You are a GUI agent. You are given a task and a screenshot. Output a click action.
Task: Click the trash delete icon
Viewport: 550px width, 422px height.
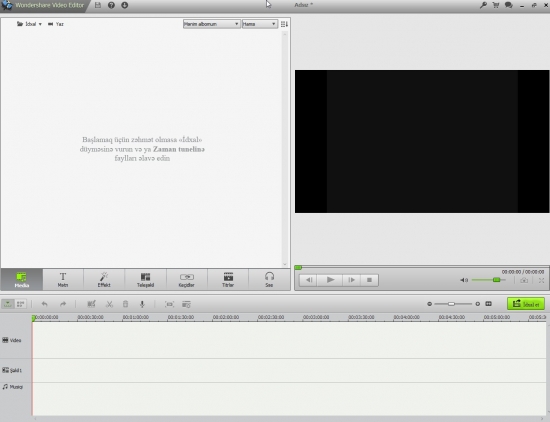pos(125,304)
